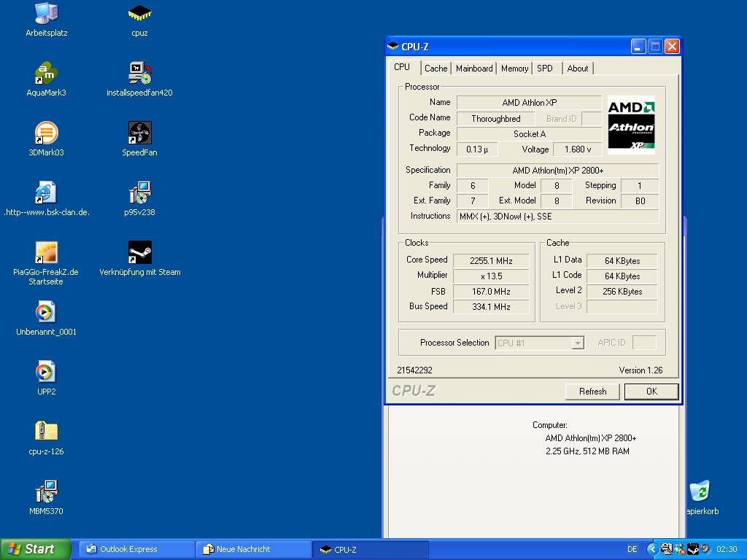Click the L1 Data value 64 KBytes
The image size is (747, 560).
click(622, 261)
